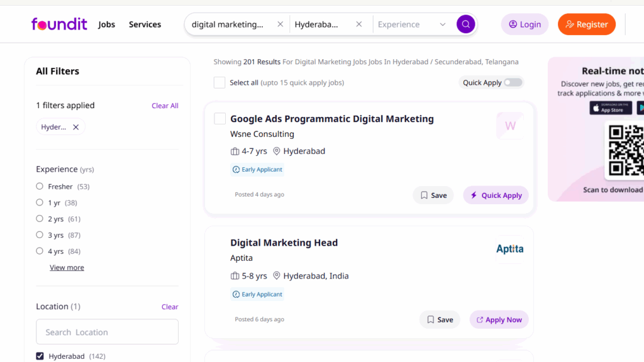Click 'Hyderabad, India' location text
Screen dimensions: 644x362
pyautogui.click(x=316, y=276)
